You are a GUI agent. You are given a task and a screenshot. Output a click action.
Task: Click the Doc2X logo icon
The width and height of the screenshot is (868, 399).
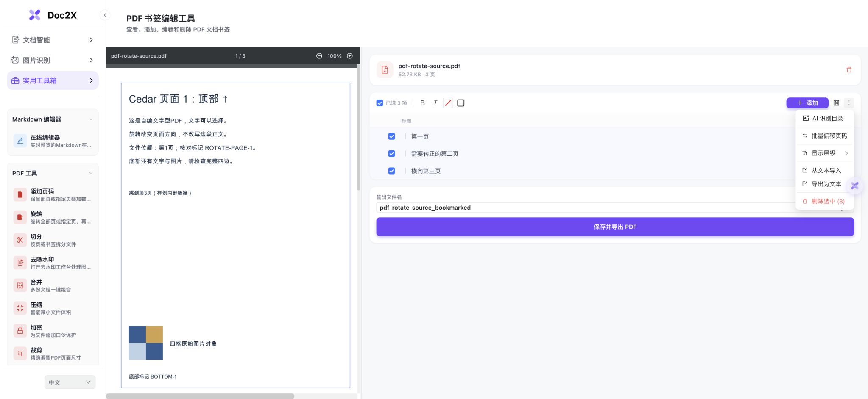tap(35, 15)
